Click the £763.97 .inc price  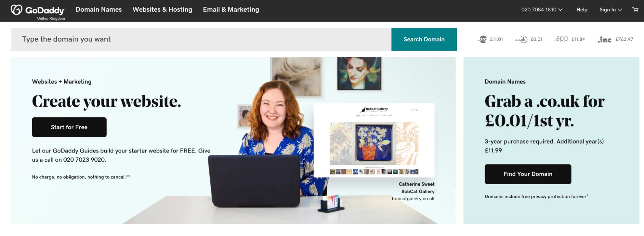624,39
